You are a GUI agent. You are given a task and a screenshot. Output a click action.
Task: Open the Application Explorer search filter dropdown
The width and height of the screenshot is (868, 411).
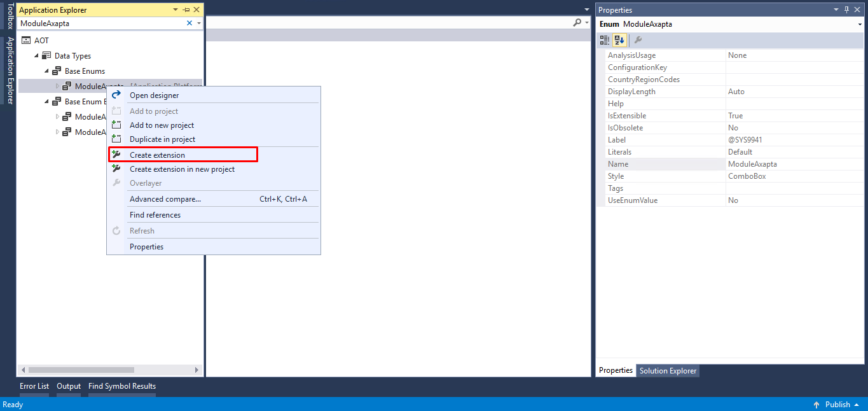(199, 23)
